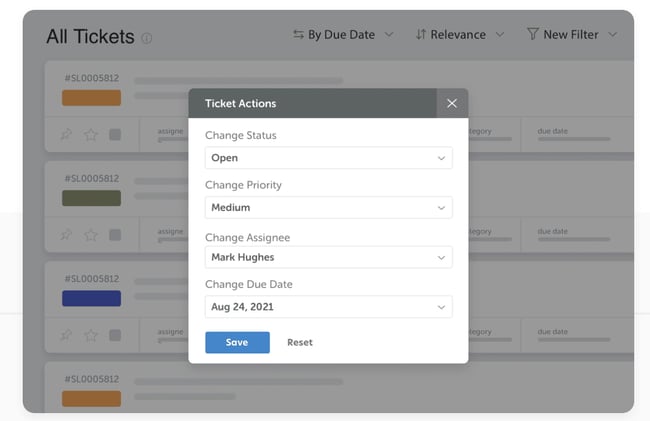
Task: Open the Change Assignee dropdown
Action: coord(328,257)
